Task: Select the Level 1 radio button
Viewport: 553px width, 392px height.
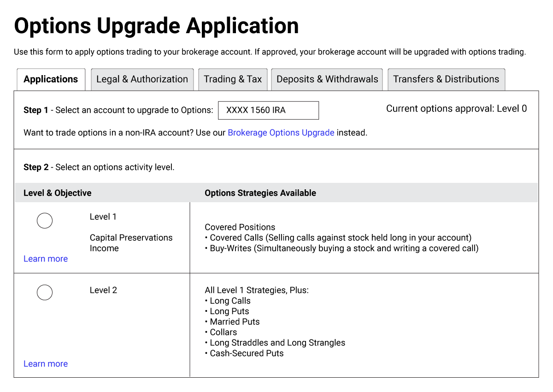Action: [45, 221]
